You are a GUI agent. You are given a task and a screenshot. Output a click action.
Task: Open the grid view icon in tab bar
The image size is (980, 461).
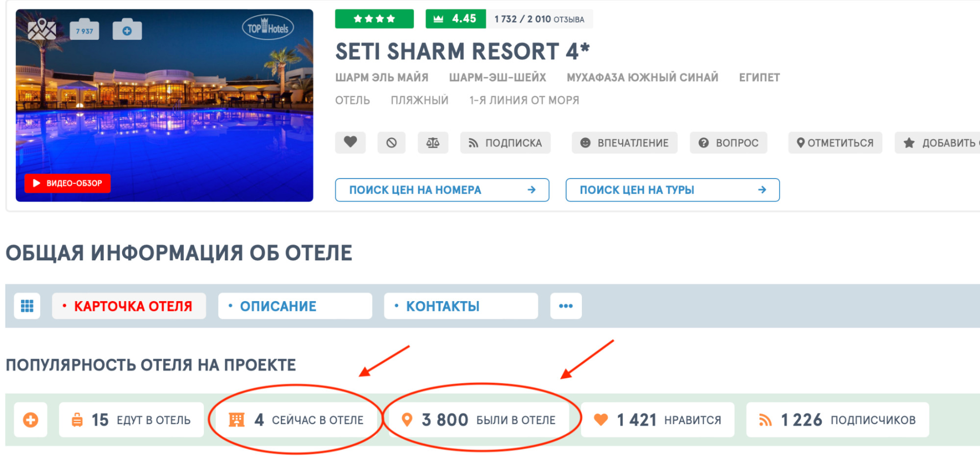point(27,306)
